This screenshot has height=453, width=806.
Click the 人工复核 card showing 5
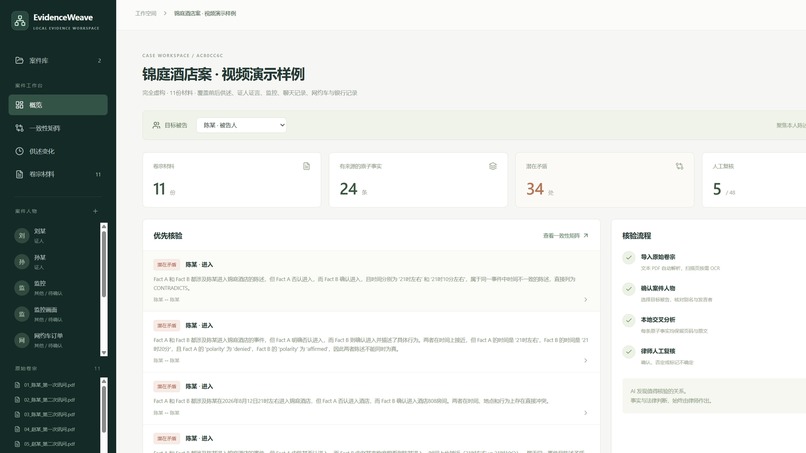pos(754,180)
